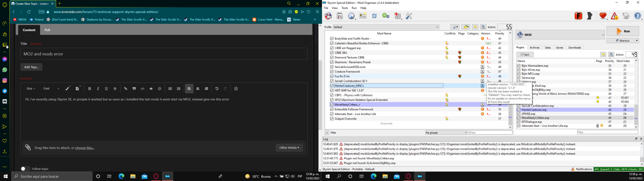Click the undo arrow in forum editor

pyautogui.click(x=217, y=89)
